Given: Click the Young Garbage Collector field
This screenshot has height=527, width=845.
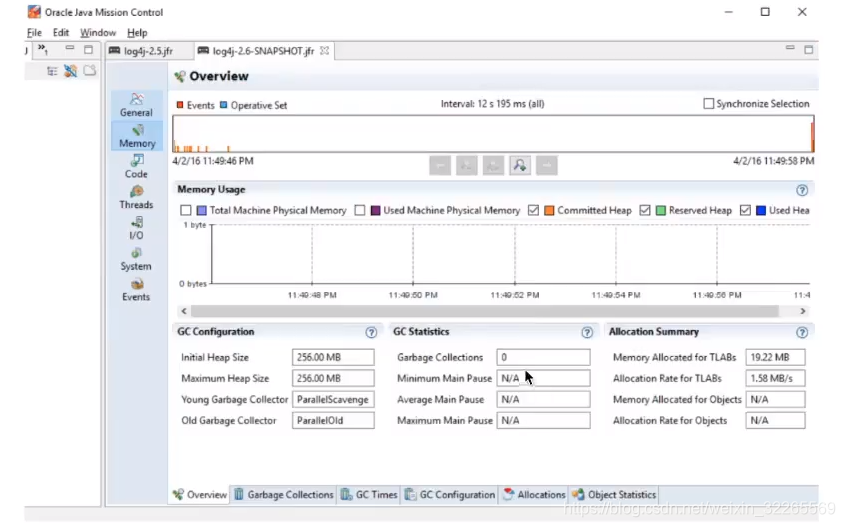Looking at the screenshot, I should (333, 399).
